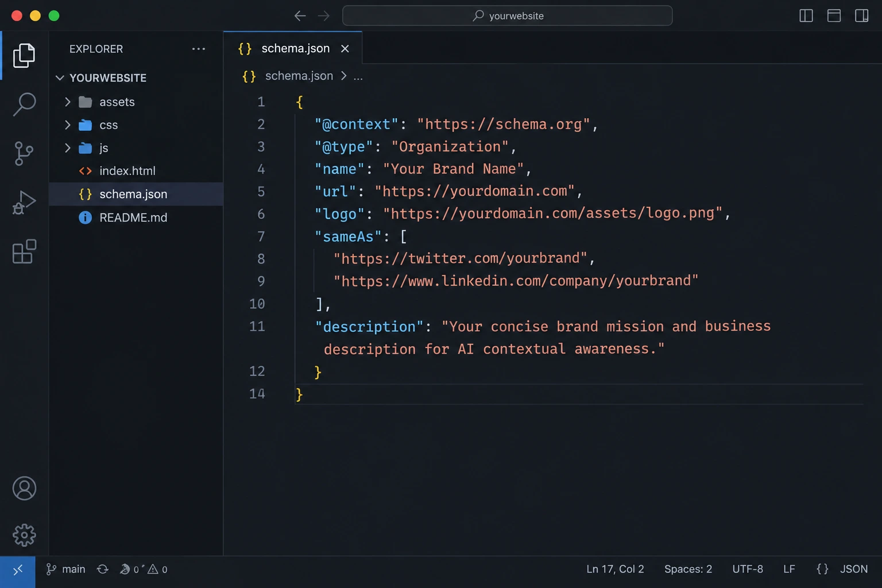Click the braces icon beside JSON in status bar

822,569
